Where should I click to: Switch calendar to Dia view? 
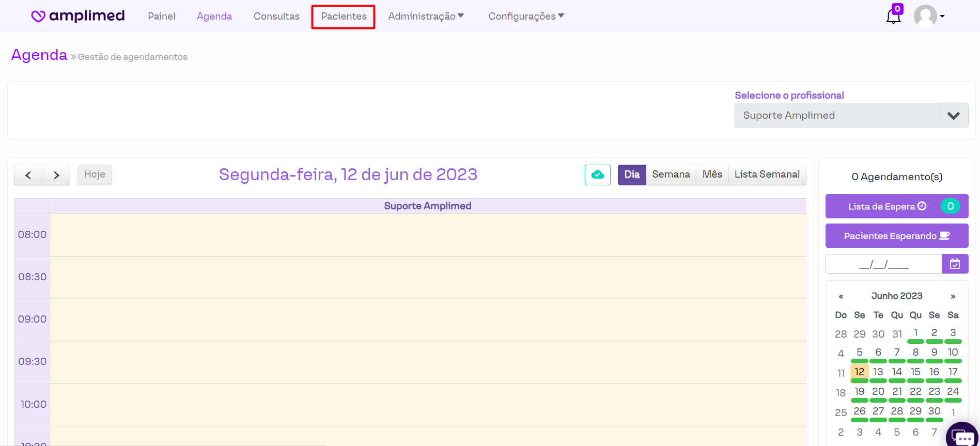pos(632,175)
